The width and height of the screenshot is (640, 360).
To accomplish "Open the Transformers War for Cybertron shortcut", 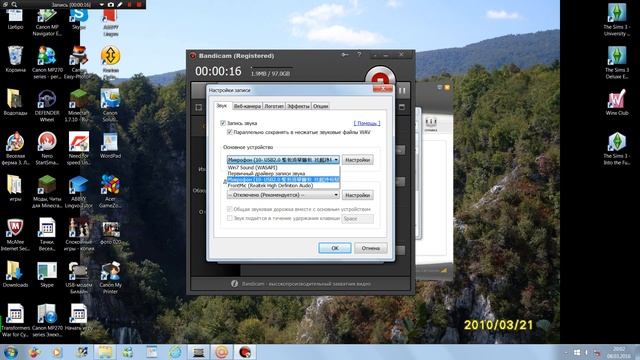I will point(15,320).
